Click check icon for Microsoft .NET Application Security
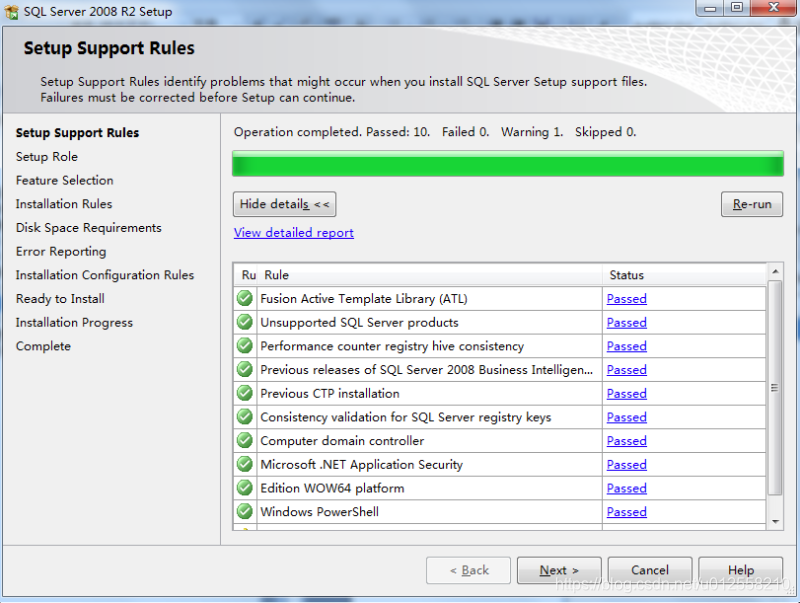The image size is (800, 603). point(245,464)
